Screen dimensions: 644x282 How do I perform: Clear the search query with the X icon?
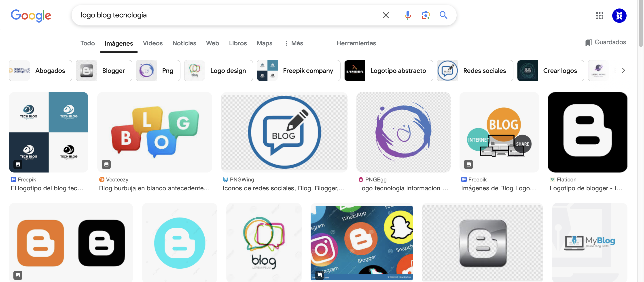pyautogui.click(x=386, y=15)
